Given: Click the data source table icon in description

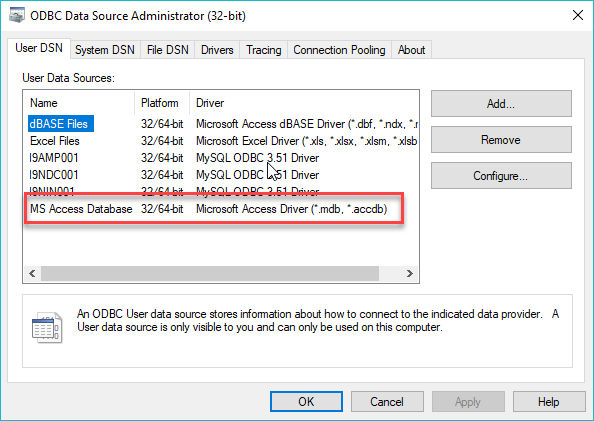Looking at the screenshot, I should (x=47, y=328).
